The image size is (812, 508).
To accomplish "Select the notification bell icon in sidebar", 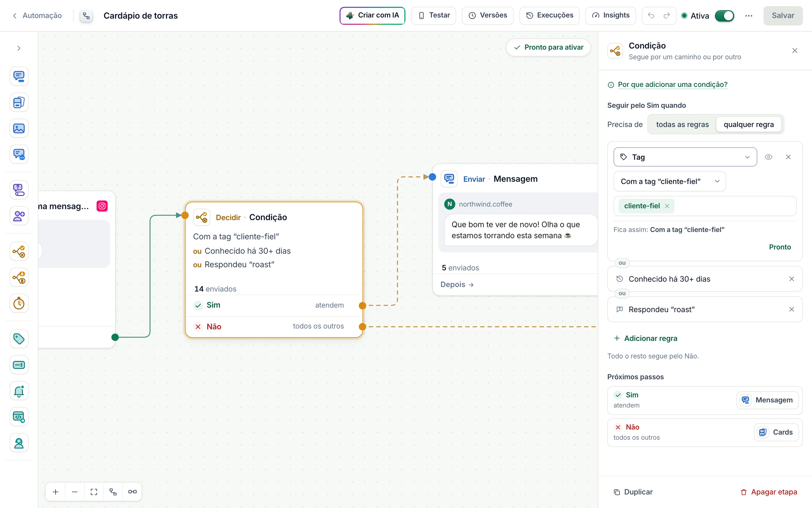I will click(x=19, y=391).
